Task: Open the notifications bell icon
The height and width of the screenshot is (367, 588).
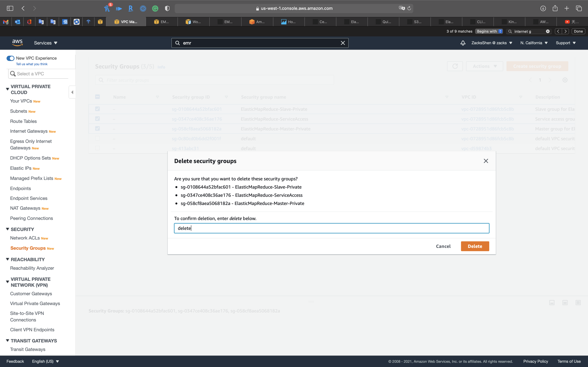Action: [463, 43]
